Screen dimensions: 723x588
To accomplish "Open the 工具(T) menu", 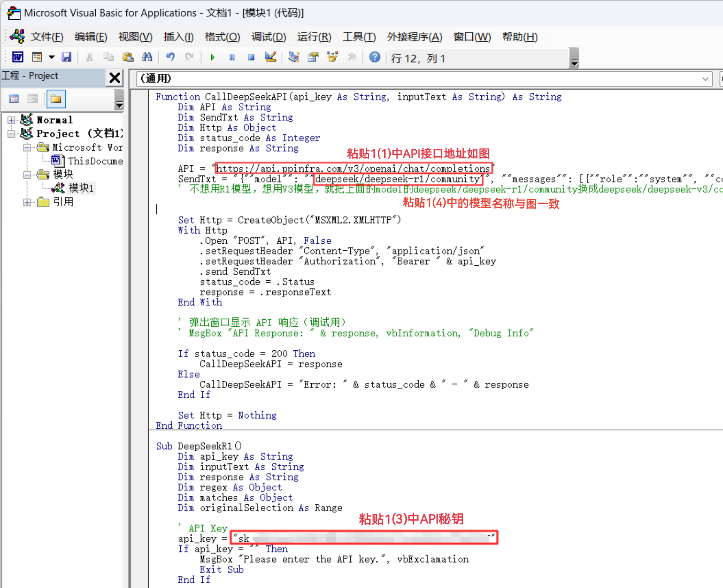I will pos(359,37).
